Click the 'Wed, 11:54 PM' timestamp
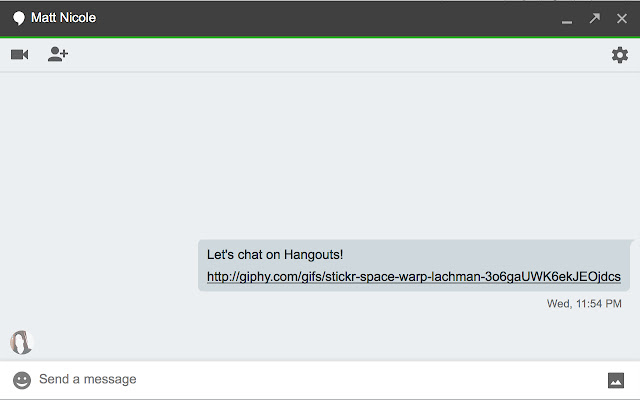Viewport: 640px width, 400px height. (x=584, y=303)
